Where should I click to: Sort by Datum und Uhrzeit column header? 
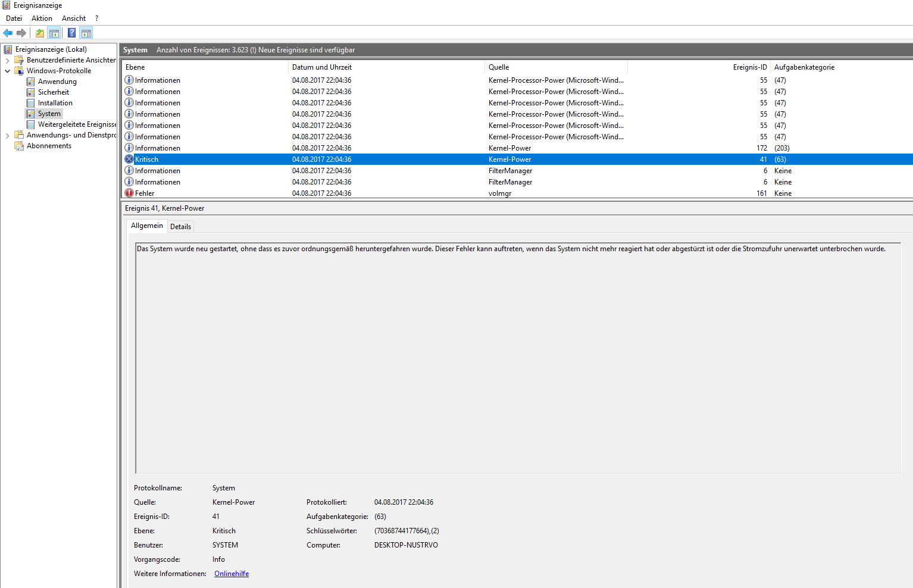pos(386,67)
